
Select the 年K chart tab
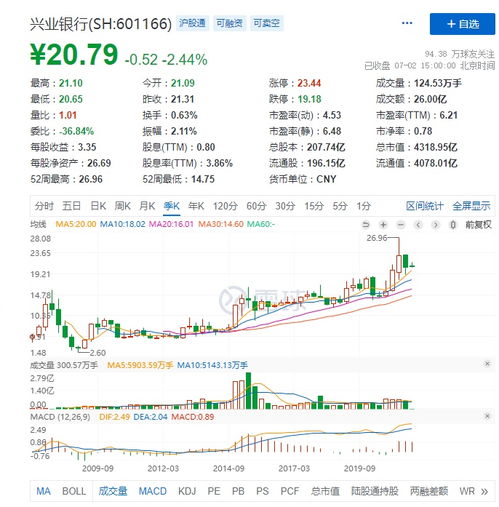point(196,206)
